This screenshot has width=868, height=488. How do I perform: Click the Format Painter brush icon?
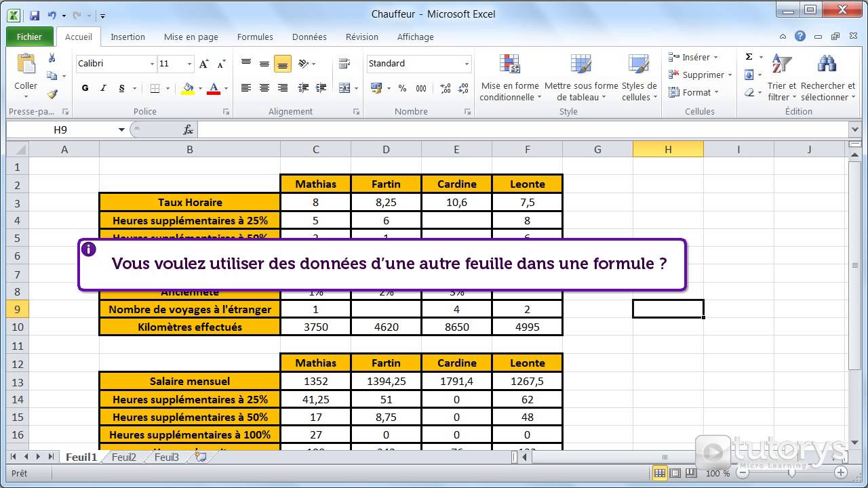tap(52, 94)
